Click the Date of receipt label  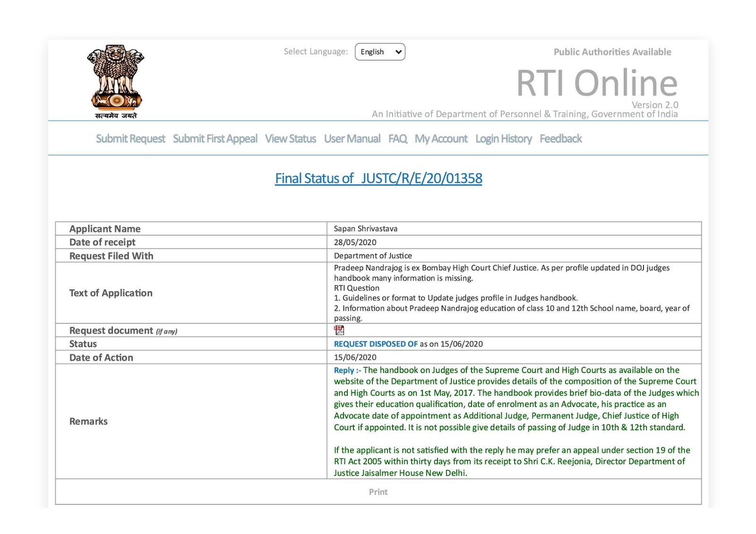pyautogui.click(x=102, y=242)
